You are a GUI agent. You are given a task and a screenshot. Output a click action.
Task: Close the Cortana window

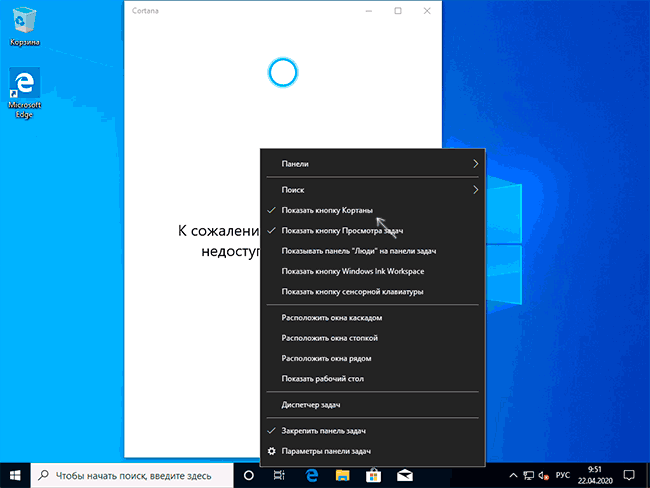coord(427,11)
